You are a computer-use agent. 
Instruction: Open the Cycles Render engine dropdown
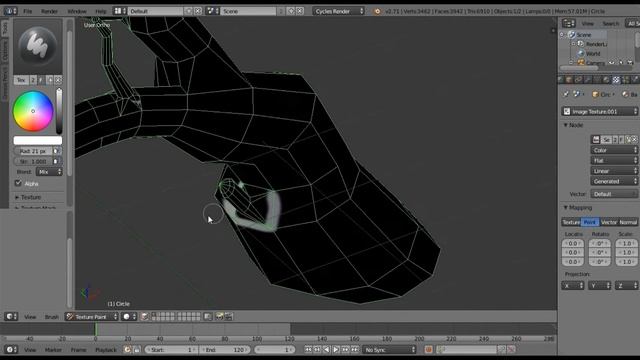339,11
